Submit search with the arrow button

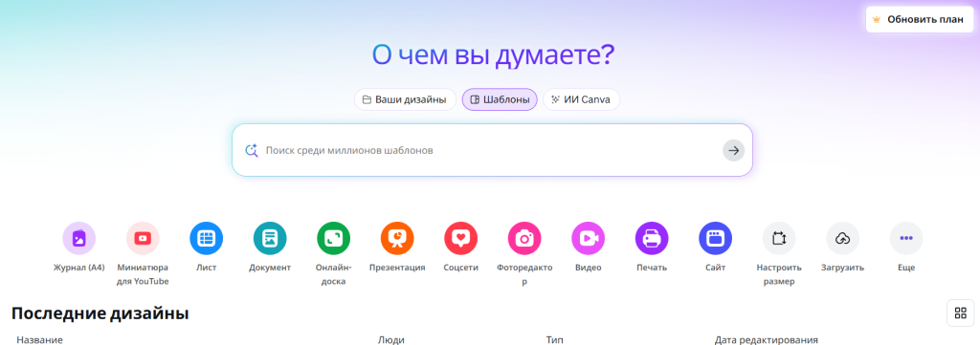click(734, 150)
